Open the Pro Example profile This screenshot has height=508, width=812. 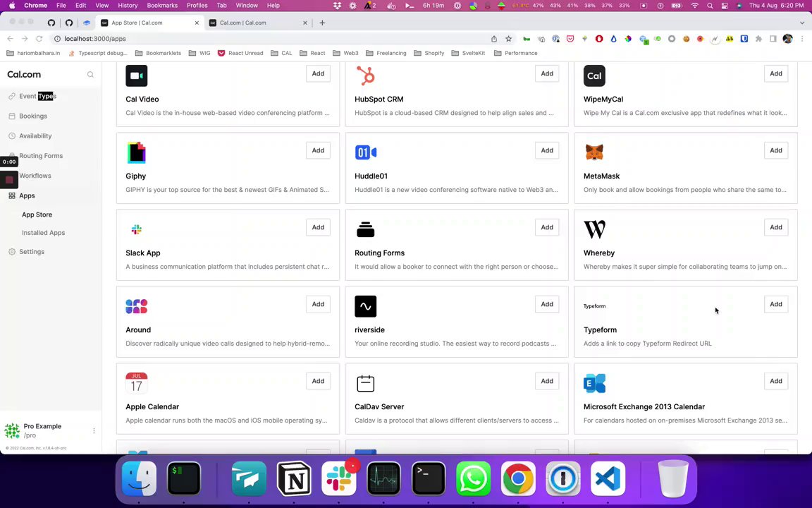click(x=42, y=431)
